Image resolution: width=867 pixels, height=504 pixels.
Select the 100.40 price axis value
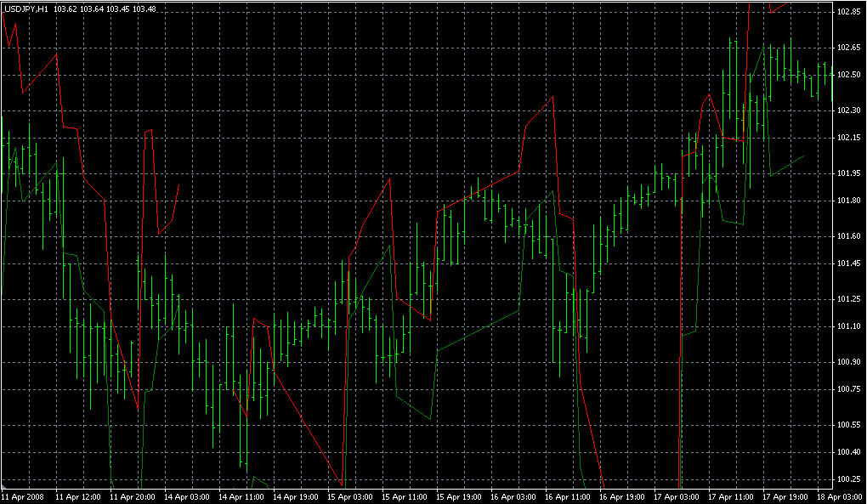pyautogui.click(x=849, y=452)
